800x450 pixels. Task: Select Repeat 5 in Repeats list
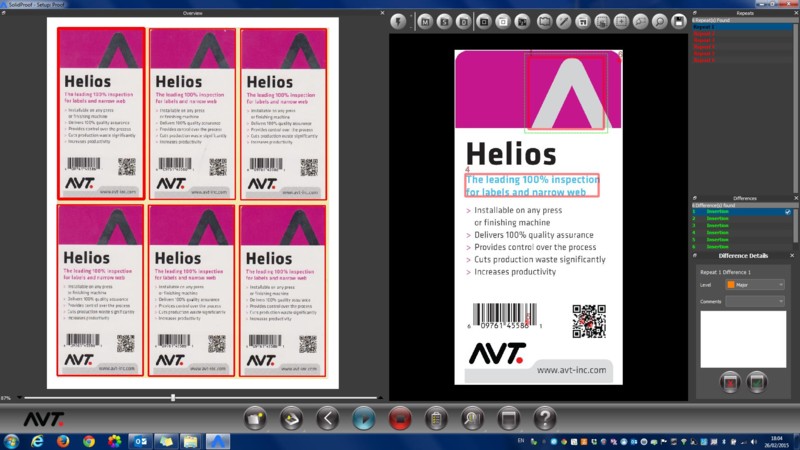[x=742, y=53]
